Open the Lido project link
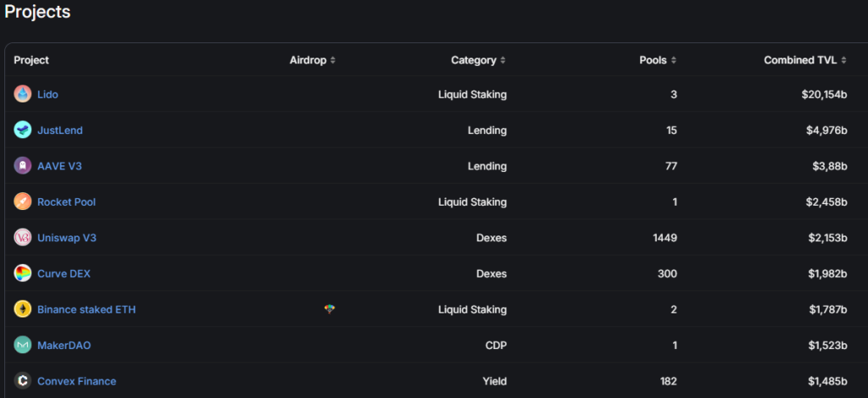The image size is (868, 398). point(47,94)
